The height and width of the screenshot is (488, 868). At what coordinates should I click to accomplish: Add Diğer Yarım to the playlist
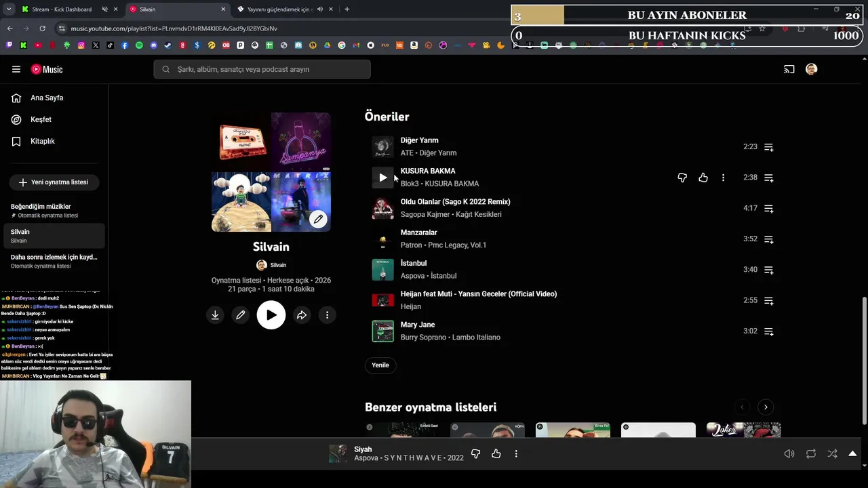click(769, 147)
